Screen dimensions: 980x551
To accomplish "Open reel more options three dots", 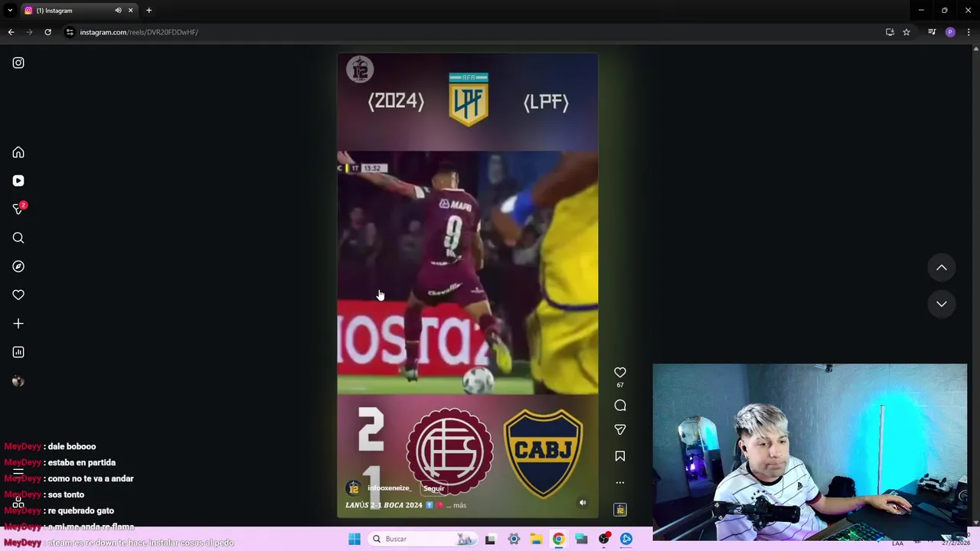I will 620,483.
